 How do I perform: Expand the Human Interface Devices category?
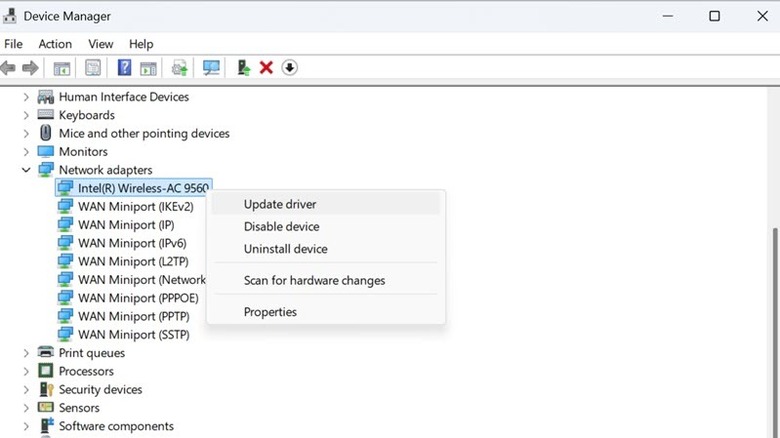(26, 97)
